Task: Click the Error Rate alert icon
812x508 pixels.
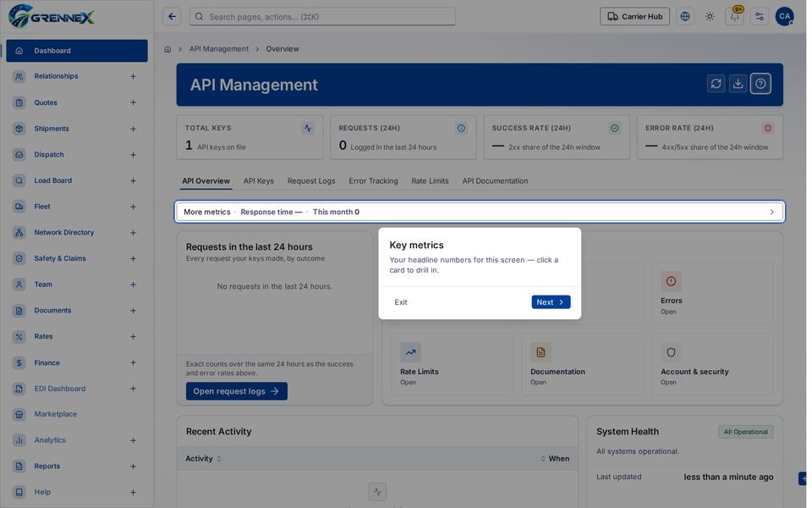Action: pos(767,128)
